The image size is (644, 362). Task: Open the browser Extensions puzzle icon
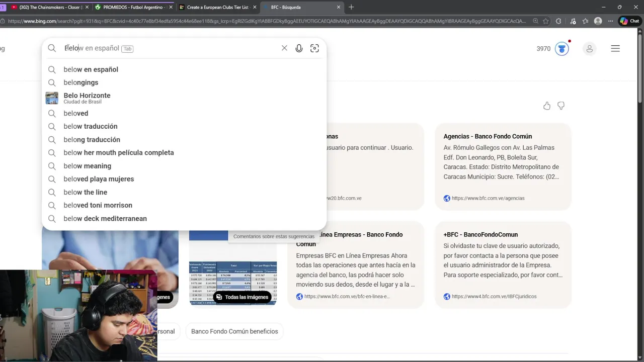[558, 21]
